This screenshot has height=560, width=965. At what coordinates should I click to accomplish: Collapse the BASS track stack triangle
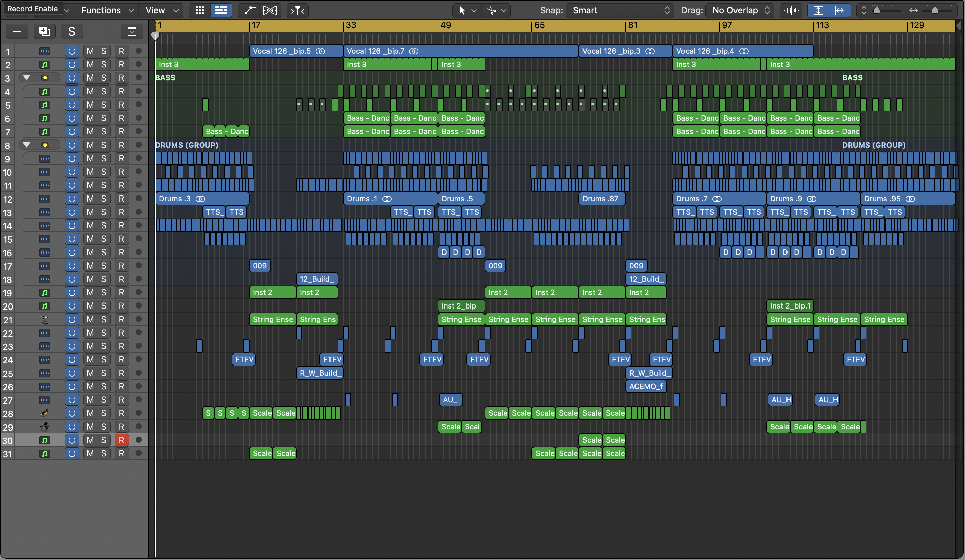27,78
